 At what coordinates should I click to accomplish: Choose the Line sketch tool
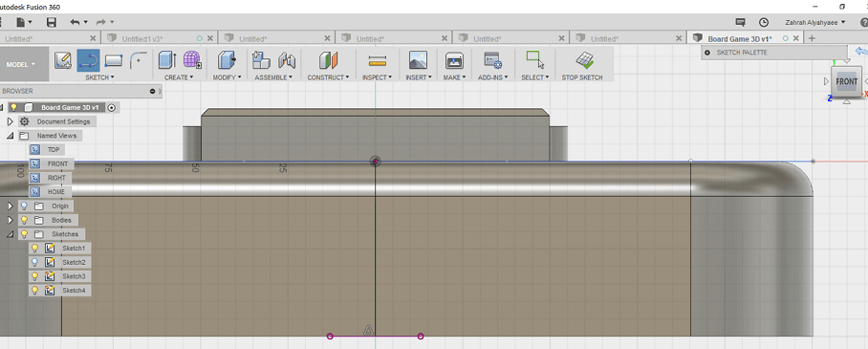tap(88, 60)
